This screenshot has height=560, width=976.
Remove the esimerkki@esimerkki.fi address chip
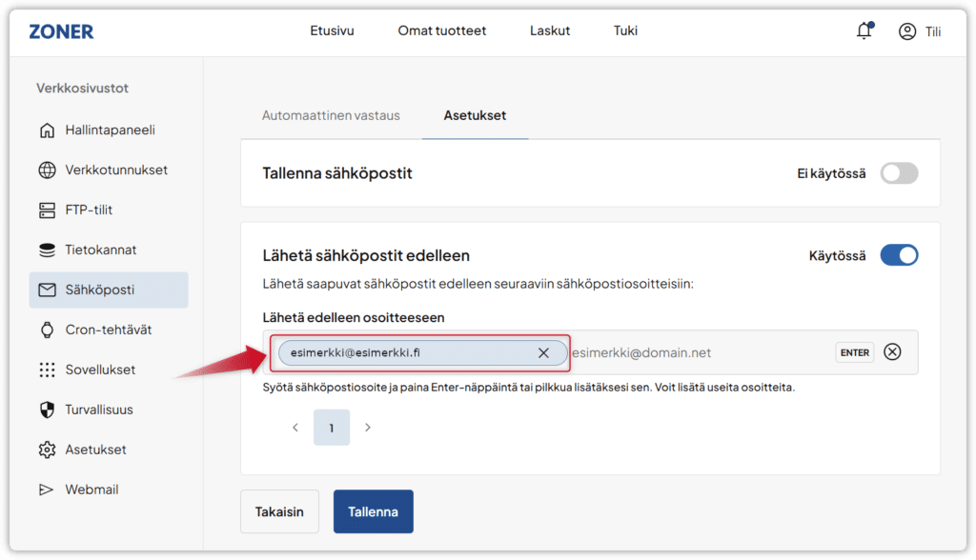543,353
